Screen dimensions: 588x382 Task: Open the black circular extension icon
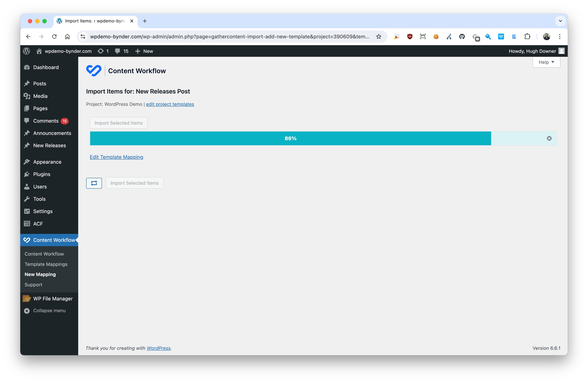point(462,37)
